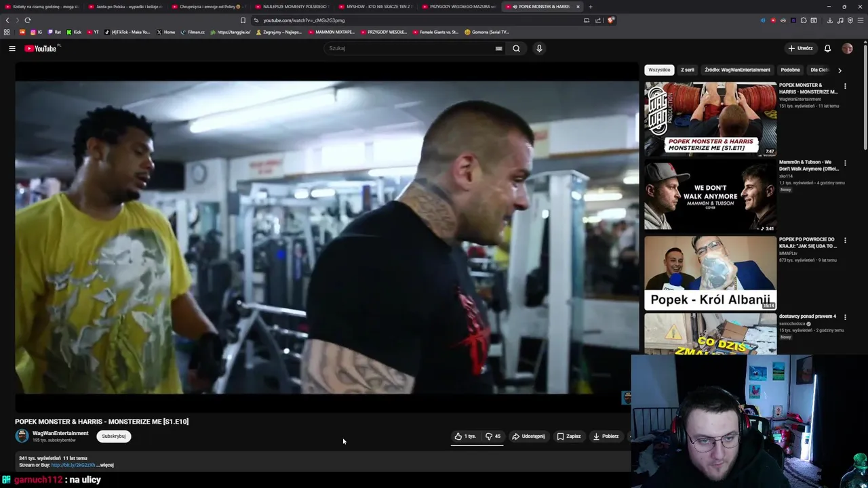This screenshot has width=868, height=488.
Task: Select the Z serii filter chip
Action: pos(688,70)
